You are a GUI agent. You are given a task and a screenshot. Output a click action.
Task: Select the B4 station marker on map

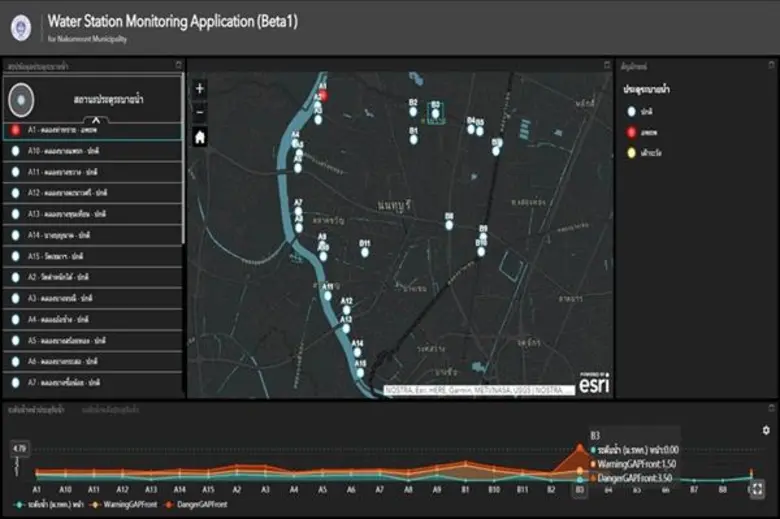471,129
